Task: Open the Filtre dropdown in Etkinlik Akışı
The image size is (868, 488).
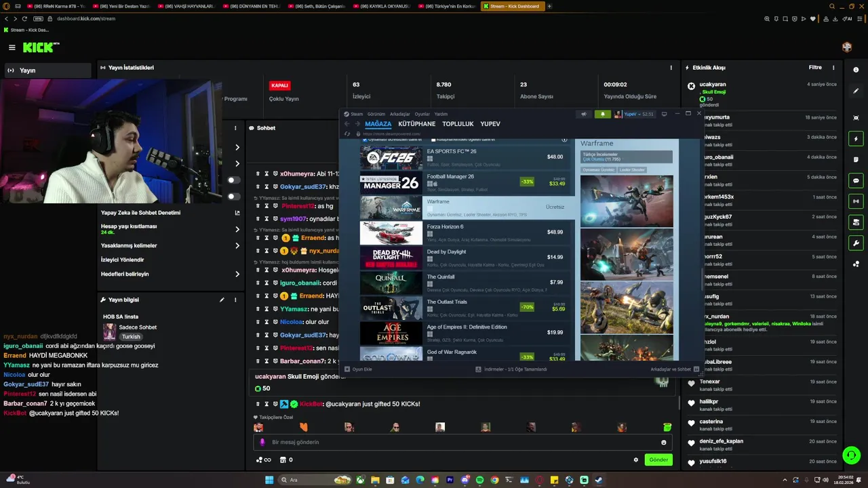Action: coord(815,68)
